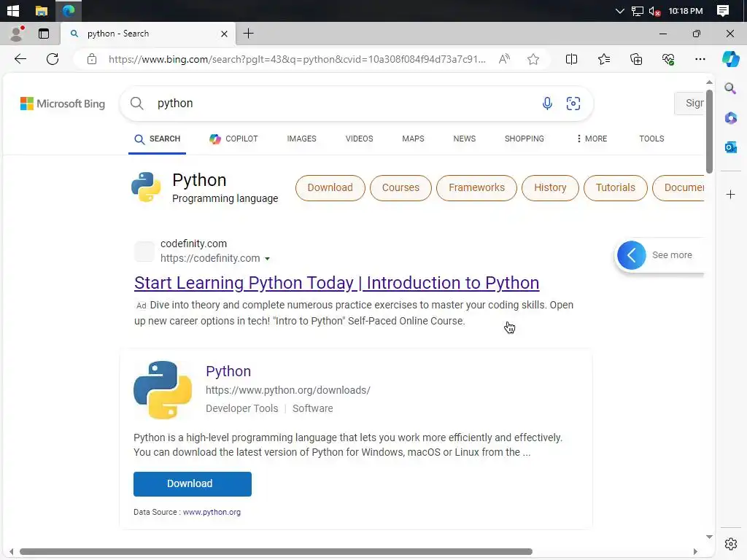Viewport: 747px width, 560px height.
Task: Open Microsoft 365 in the sidebar
Action: click(730, 117)
